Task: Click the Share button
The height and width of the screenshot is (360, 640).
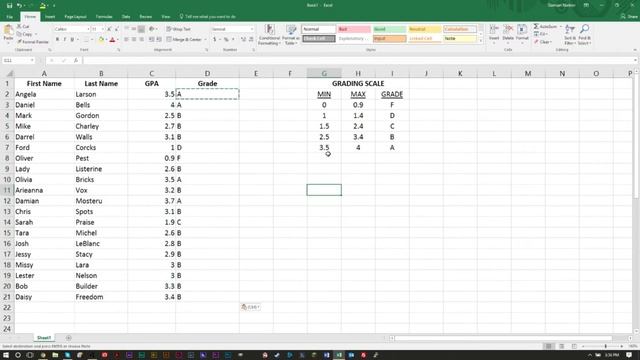Action: point(629,17)
